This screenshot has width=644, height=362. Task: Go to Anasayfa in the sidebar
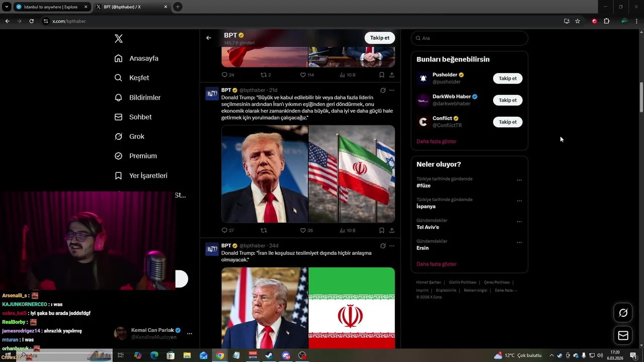click(x=136, y=58)
